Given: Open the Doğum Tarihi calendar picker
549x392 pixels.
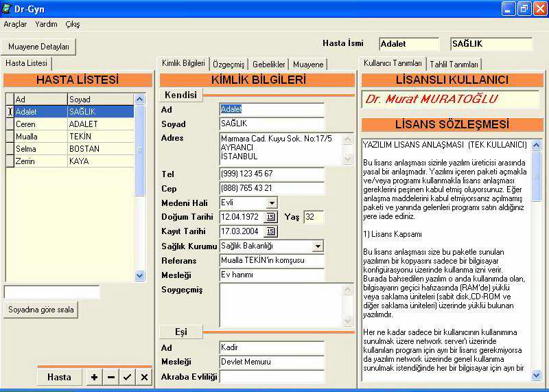Looking at the screenshot, I should [270, 217].
